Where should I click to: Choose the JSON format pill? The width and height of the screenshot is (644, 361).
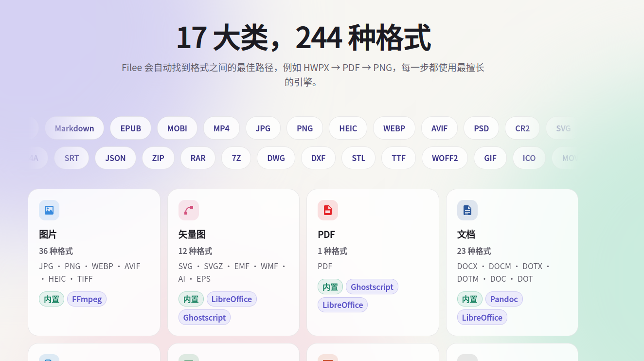[115, 158]
